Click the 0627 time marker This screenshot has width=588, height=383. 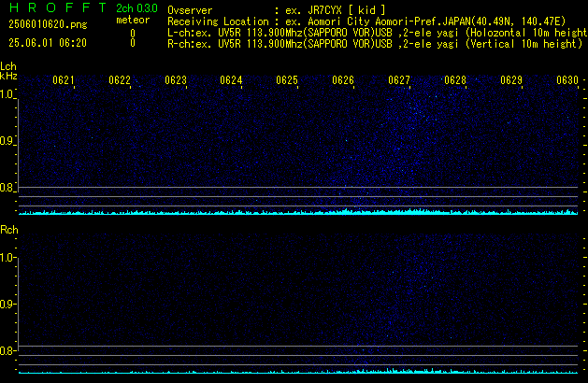coord(399,80)
